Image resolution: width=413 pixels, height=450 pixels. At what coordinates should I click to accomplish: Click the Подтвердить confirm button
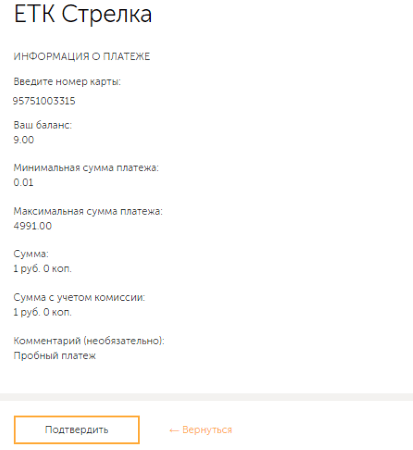coord(77,430)
